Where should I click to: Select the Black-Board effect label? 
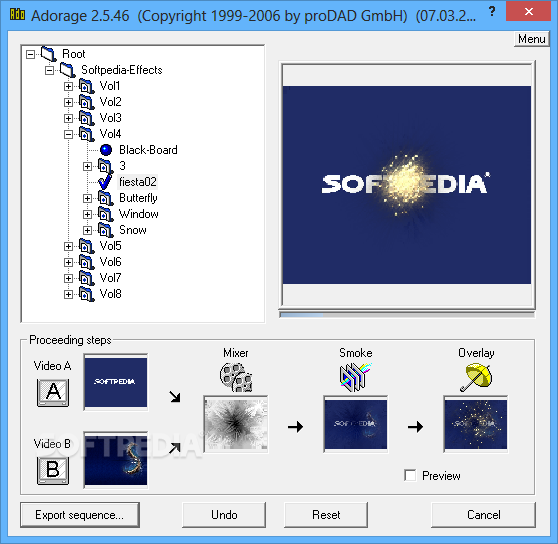tap(148, 150)
